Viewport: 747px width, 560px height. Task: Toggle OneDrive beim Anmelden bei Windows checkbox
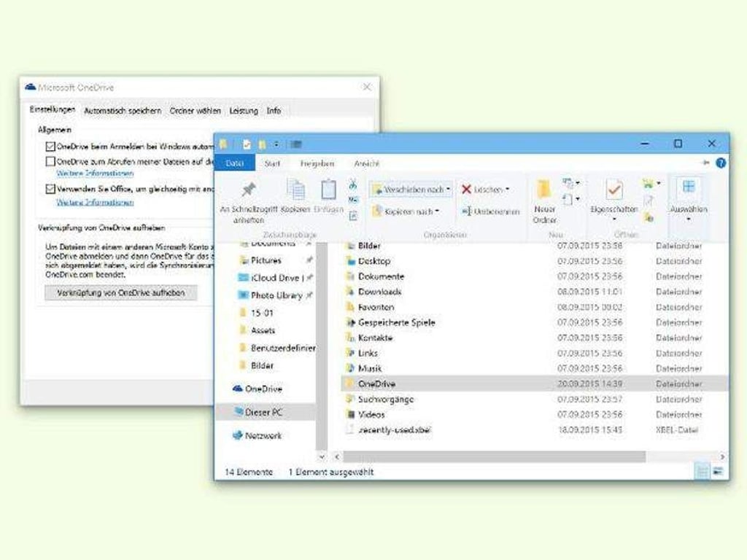point(50,146)
